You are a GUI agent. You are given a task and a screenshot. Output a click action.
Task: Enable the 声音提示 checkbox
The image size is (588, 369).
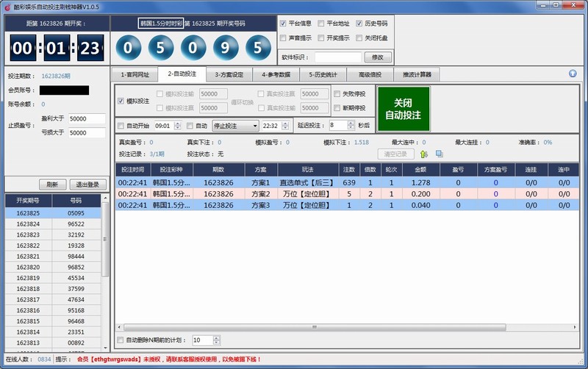coord(283,38)
